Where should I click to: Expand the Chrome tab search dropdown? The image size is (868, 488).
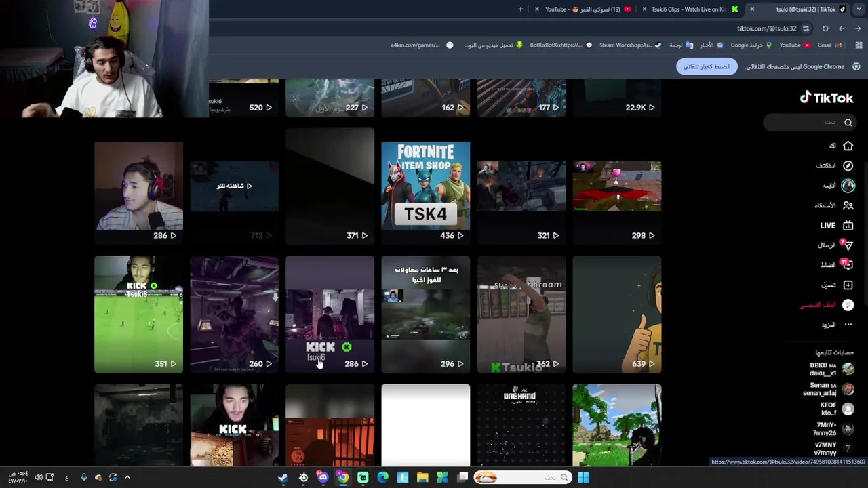pos(859,9)
